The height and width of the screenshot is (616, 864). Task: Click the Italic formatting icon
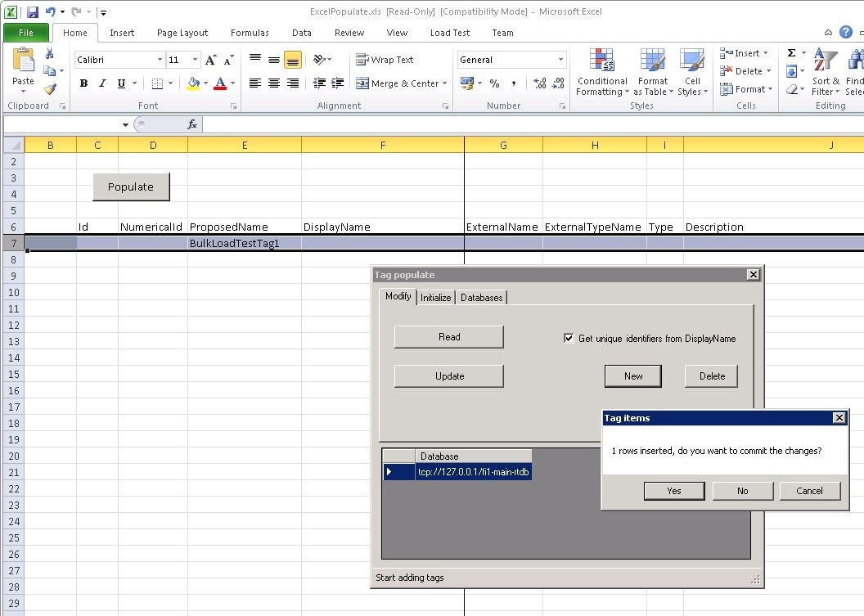(x=102, y=83)
